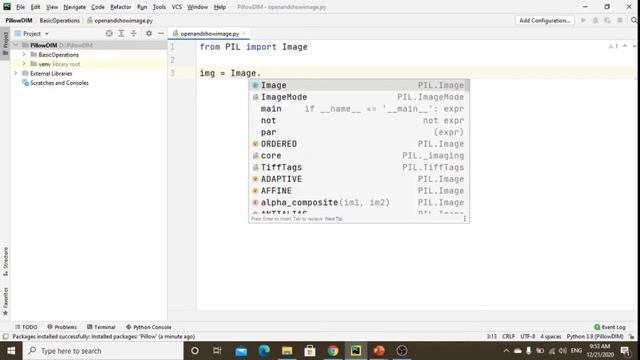This screenshot has height=360, width=640.
Task: Open the Code menu
Action: [x=98, y=7]
